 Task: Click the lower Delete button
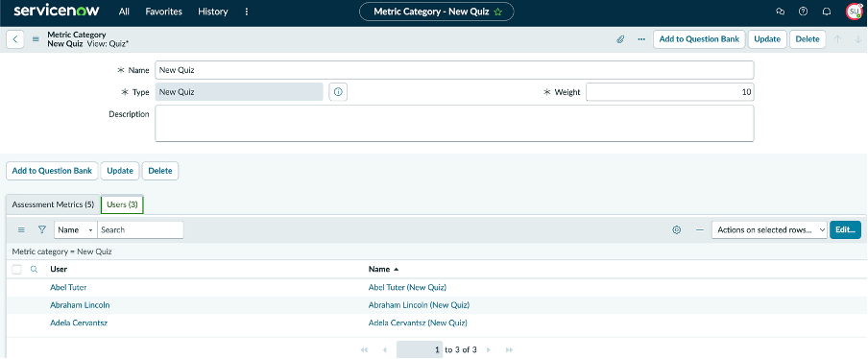click(x=160, y=171)
